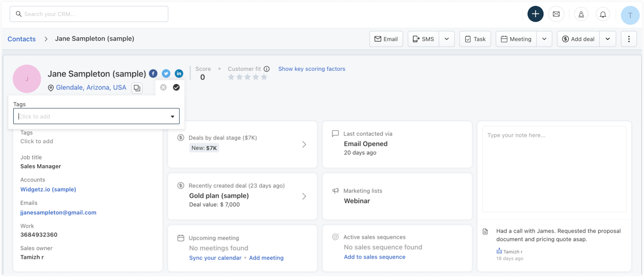This screenshot has height=277, width=644.
Task: Expand Recently created deal chevron
Action: point(304,196)
